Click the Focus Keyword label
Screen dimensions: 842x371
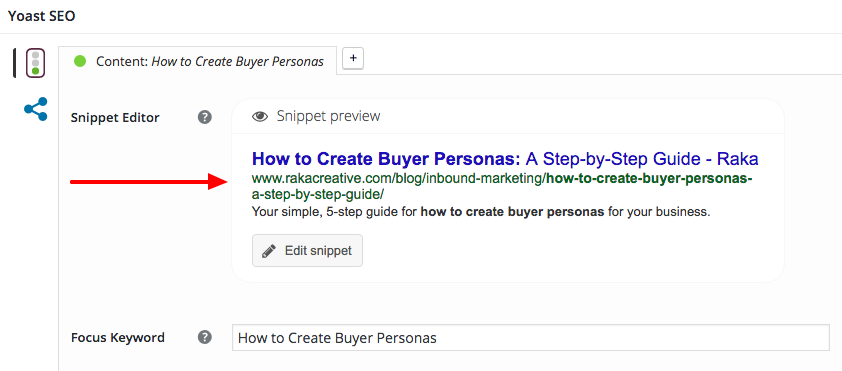(118, 338)
